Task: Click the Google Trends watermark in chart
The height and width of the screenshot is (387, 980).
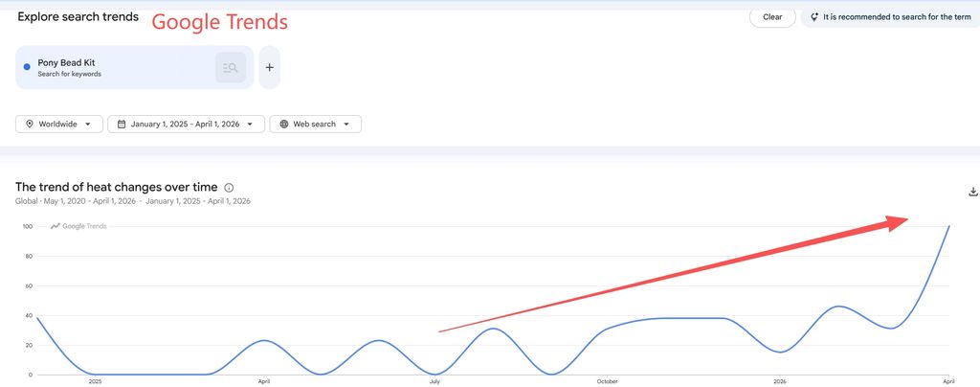Action: 78,226
